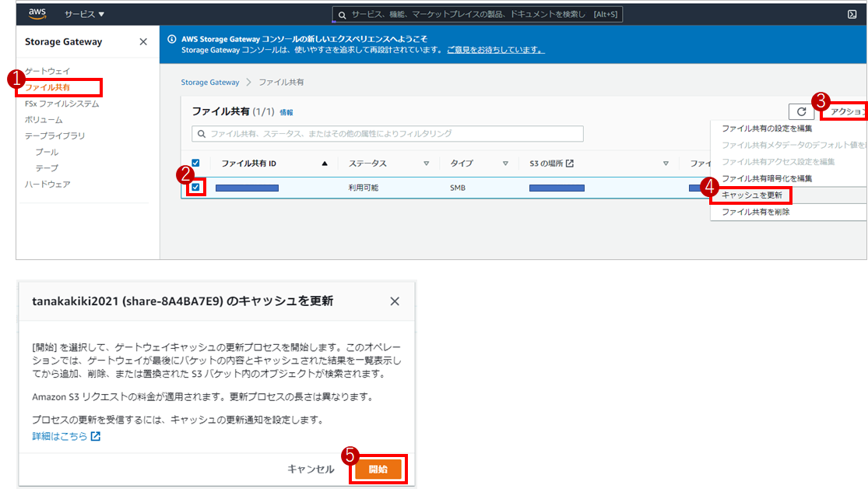Sort the タイプ column

click(505, 164)
